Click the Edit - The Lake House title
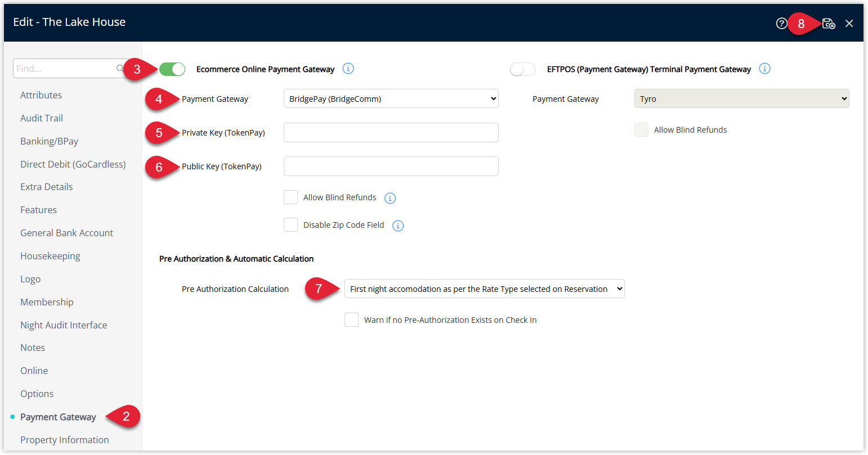Viewport: 868px width, 455px height. click(x=69, y=22)
